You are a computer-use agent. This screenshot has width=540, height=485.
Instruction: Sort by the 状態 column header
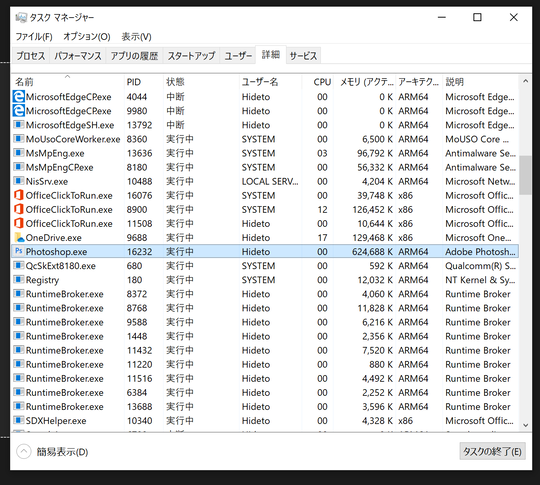point(201,82)
